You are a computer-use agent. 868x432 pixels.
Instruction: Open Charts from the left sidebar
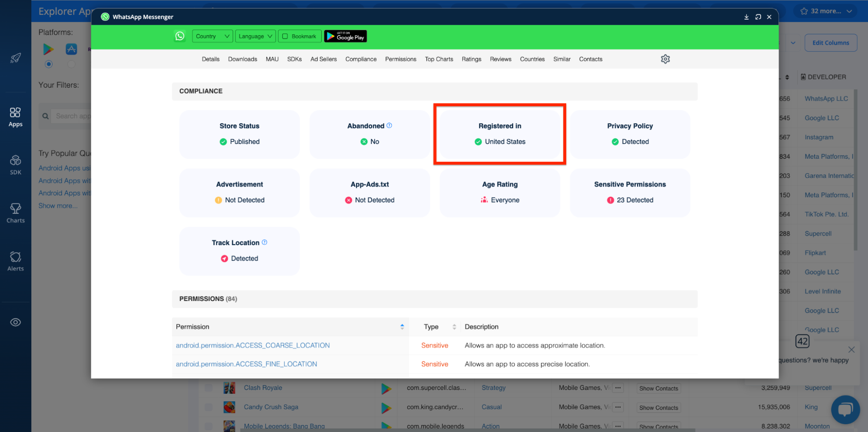[x=16, y=213]
